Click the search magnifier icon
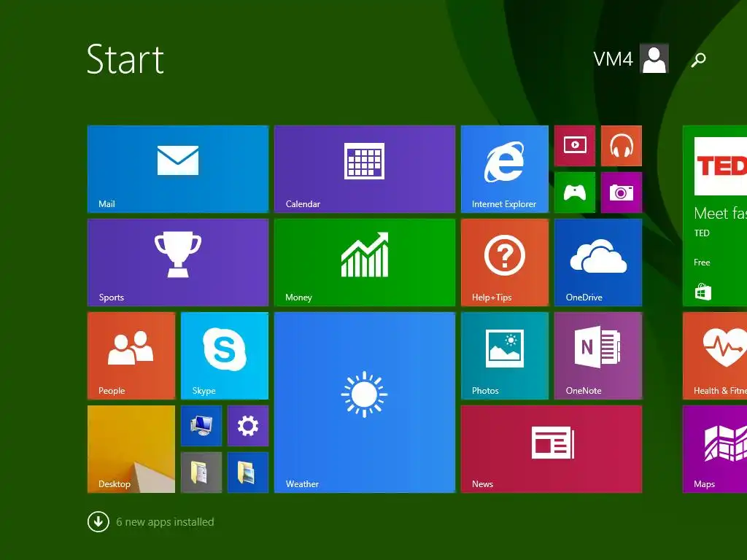747x560 pixels. coord(698,60)
